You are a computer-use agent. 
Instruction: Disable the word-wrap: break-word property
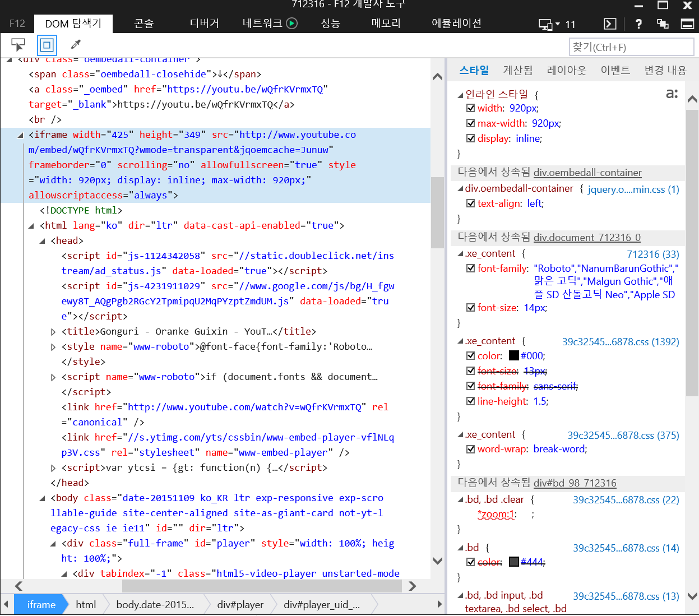(x=471, y=449)
